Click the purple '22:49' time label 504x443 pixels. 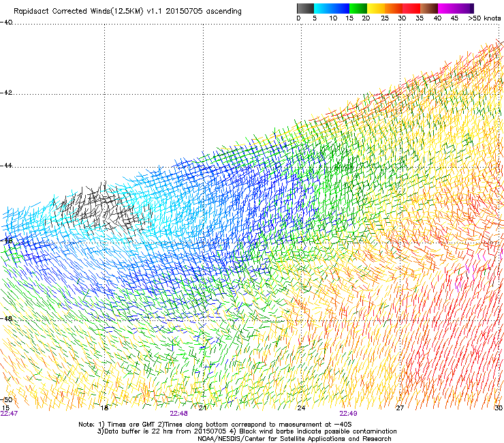(348, 414)
